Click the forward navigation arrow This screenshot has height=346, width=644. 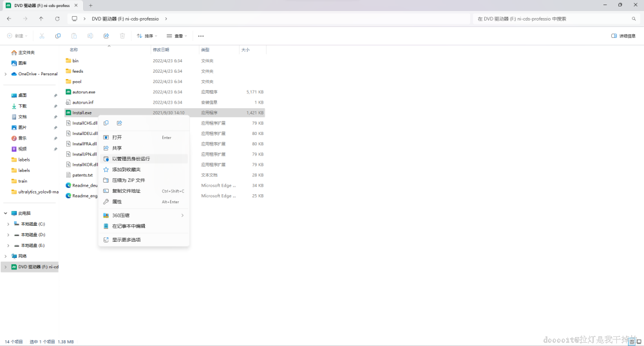tap(25, 19)
